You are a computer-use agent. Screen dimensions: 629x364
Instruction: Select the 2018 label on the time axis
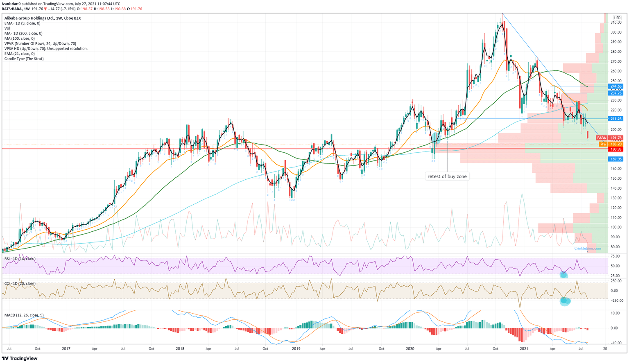[180, 349]
